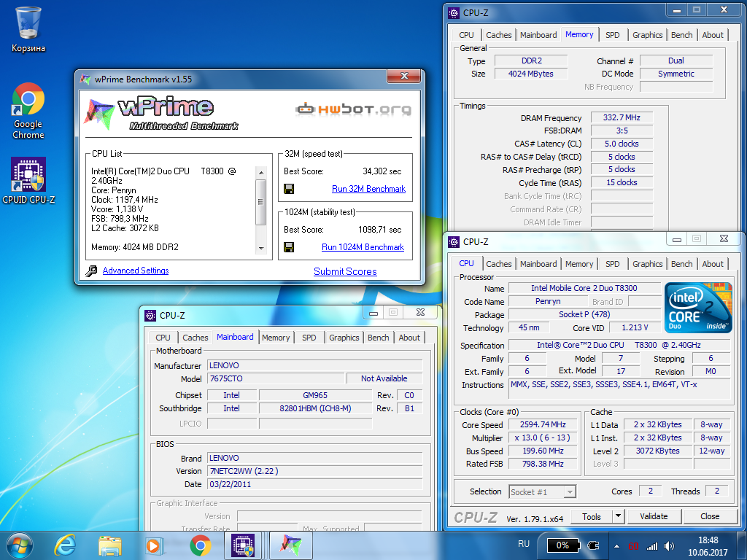Click the Instructions MMX, SSE field
Image resolution: width=747 pixels, height=560 pixels.
click(x=619, y=388)
